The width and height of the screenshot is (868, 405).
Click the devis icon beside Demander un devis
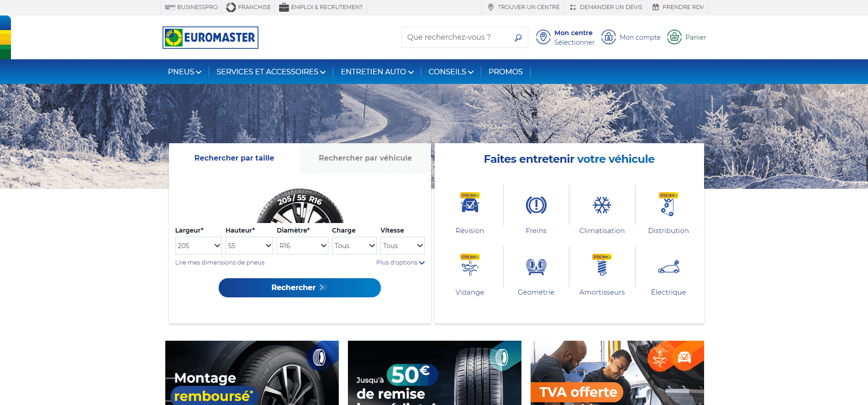(573, 7)
